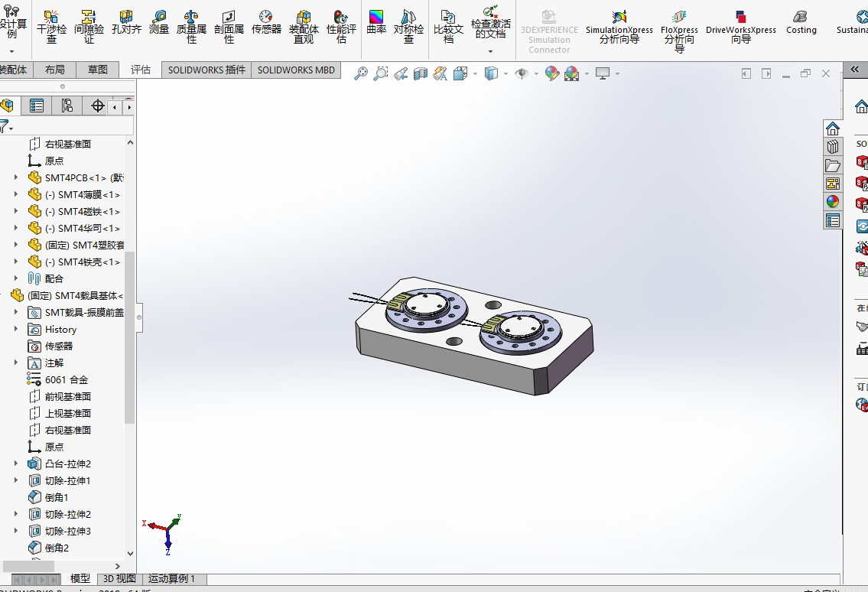Viewport: 868px width, 592px height.
Task: Run Interference Detection (干涉检查) tool
Action: tap(51, 27)
